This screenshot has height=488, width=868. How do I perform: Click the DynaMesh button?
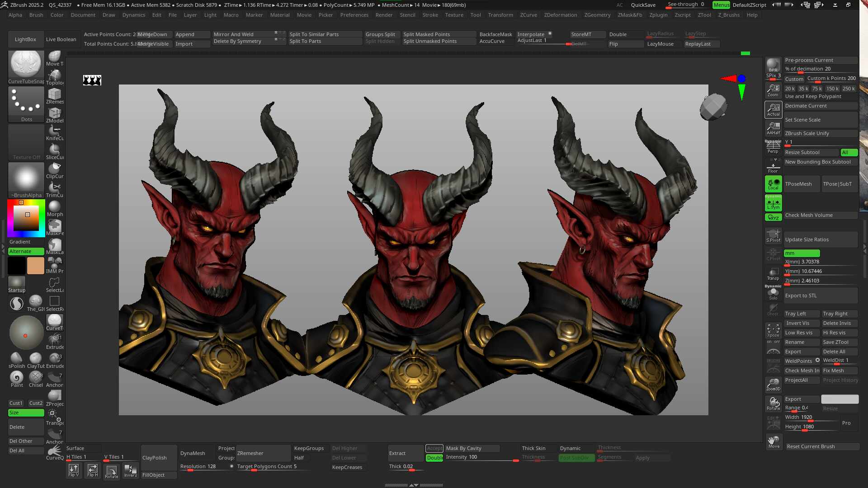point(193,453)
